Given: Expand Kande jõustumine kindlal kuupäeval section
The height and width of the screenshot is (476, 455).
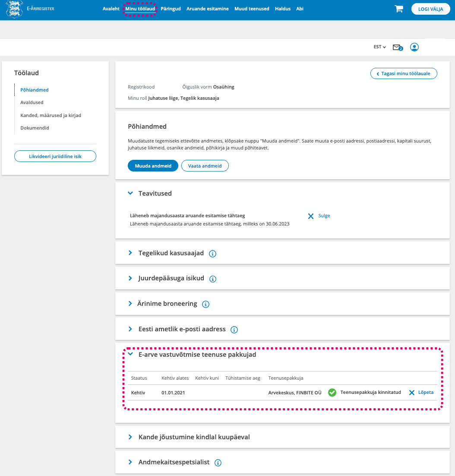Looking at the screenshot, I should (x=130, y=437).
